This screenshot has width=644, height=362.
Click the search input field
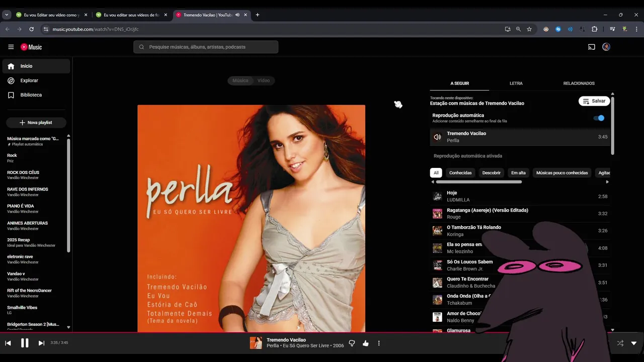206,47
